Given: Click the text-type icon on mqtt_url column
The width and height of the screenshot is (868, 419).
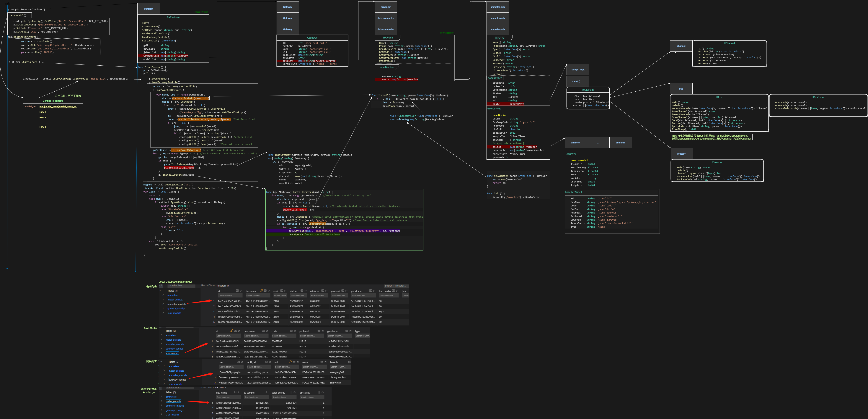Looking at the screenshot, I should pyautogui.click(x=266, y=362).
